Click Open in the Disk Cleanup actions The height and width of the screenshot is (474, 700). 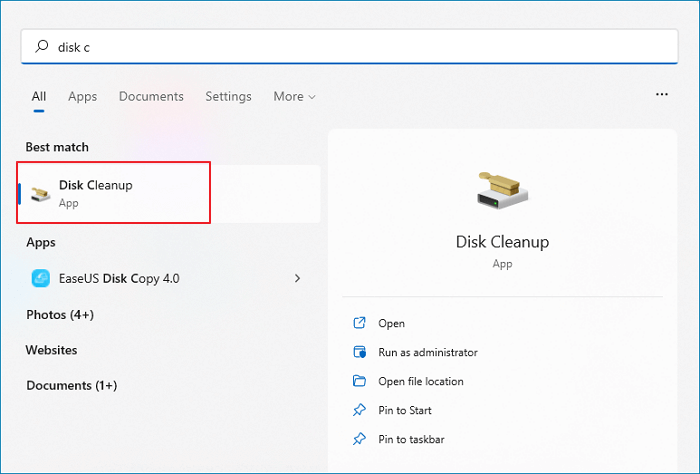[x=391, y=323]
